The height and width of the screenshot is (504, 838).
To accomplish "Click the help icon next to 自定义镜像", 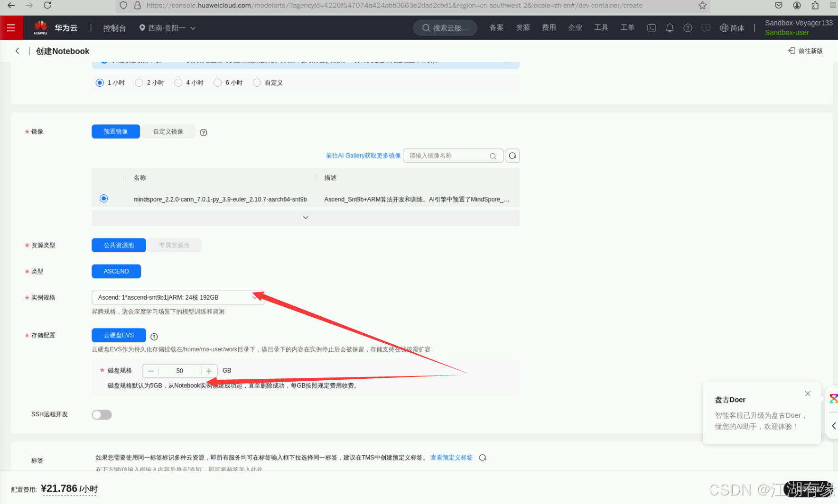I will coord(204,132).
